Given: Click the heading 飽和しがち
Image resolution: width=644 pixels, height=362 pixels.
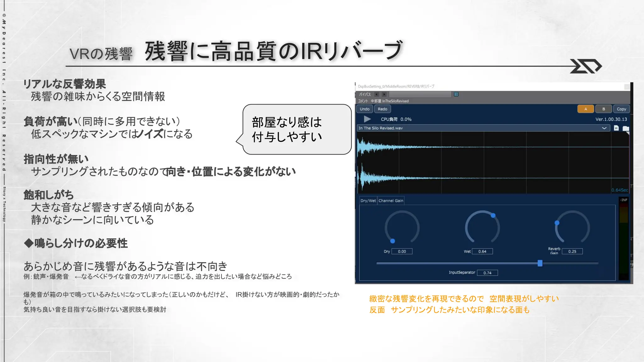Looking at the screenshot, I should click(48, 195).
